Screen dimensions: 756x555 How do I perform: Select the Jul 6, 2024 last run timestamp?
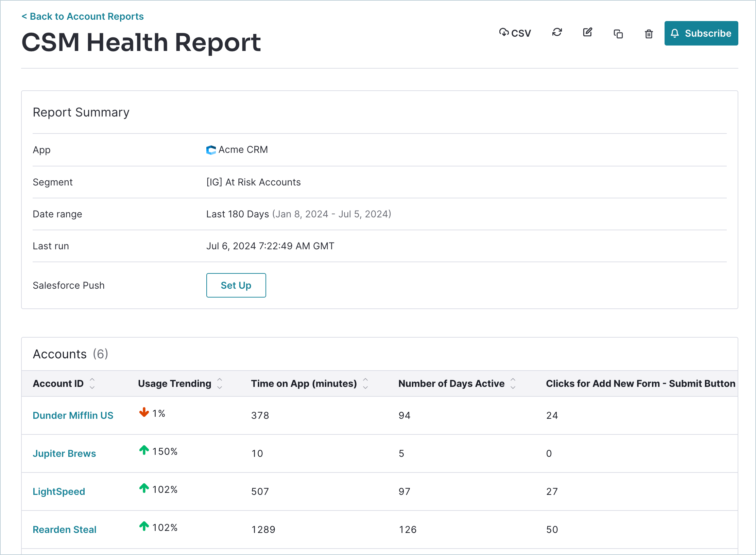click(270, 246)
